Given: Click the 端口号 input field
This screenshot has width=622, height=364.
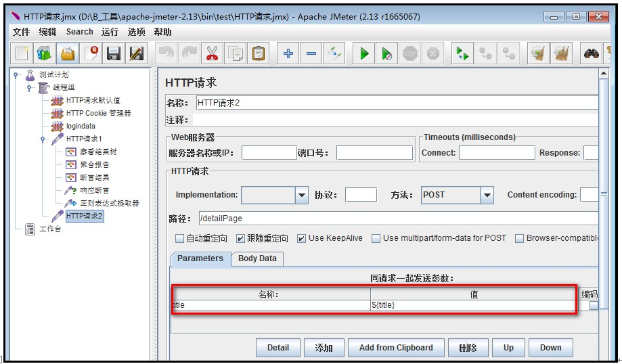Looking at the screenshot, I should (x=374, y=153).
